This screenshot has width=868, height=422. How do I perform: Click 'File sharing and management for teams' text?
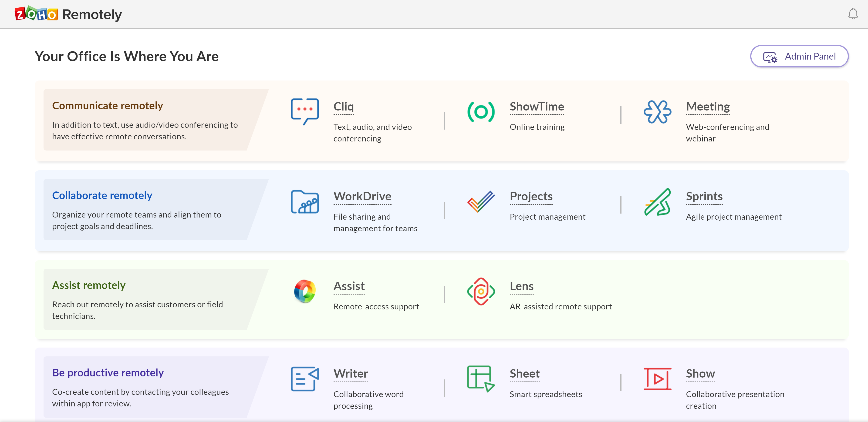click(375, 223)
